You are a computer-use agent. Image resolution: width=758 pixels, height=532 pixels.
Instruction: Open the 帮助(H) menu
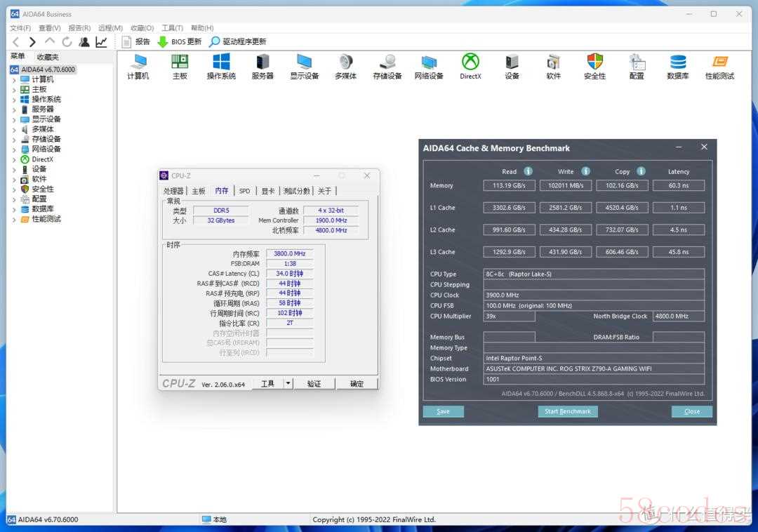point(202,28)
